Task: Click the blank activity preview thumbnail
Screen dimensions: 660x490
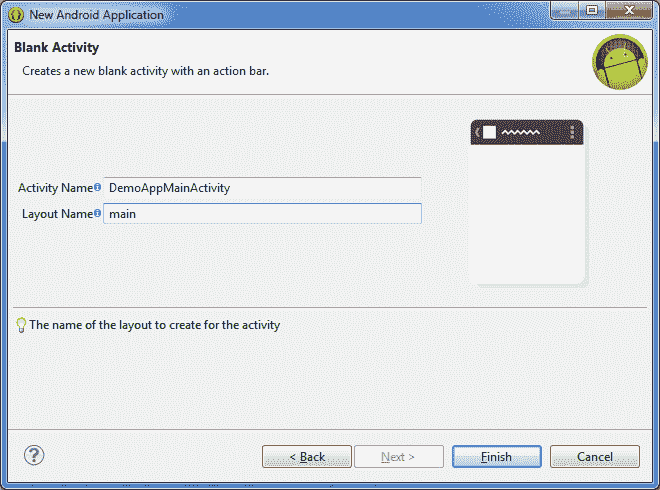Action: point(528,203)
